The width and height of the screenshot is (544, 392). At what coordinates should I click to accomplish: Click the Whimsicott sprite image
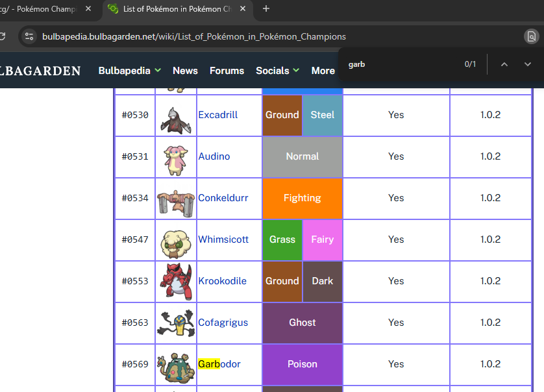[x=176, y=245]
